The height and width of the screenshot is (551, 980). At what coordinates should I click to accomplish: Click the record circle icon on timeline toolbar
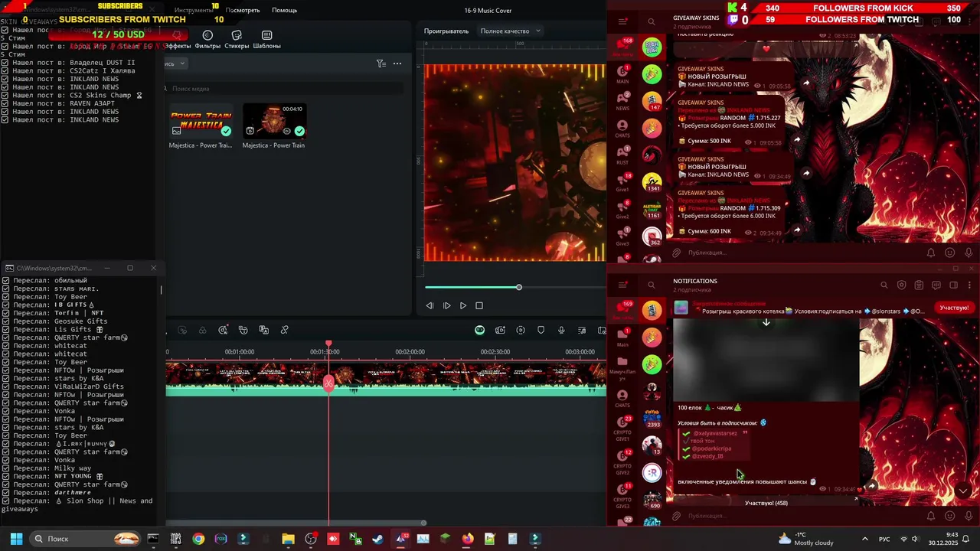coord(521,330)
